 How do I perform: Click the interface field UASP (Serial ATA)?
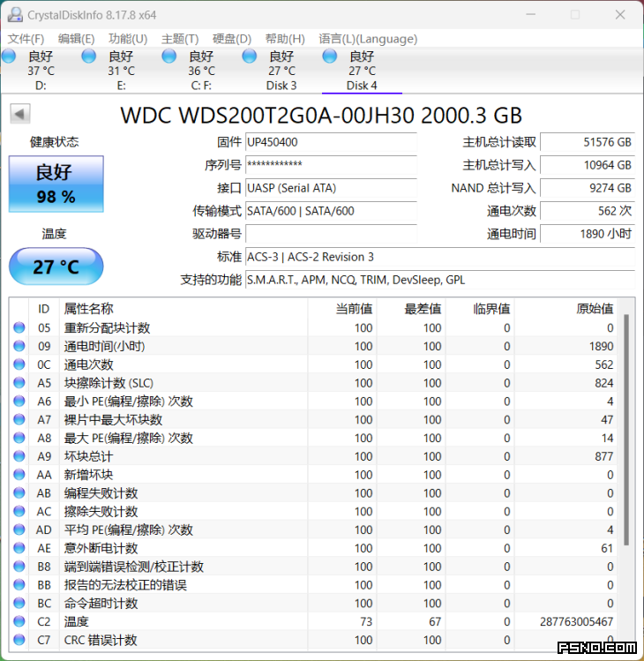(332, 188)
